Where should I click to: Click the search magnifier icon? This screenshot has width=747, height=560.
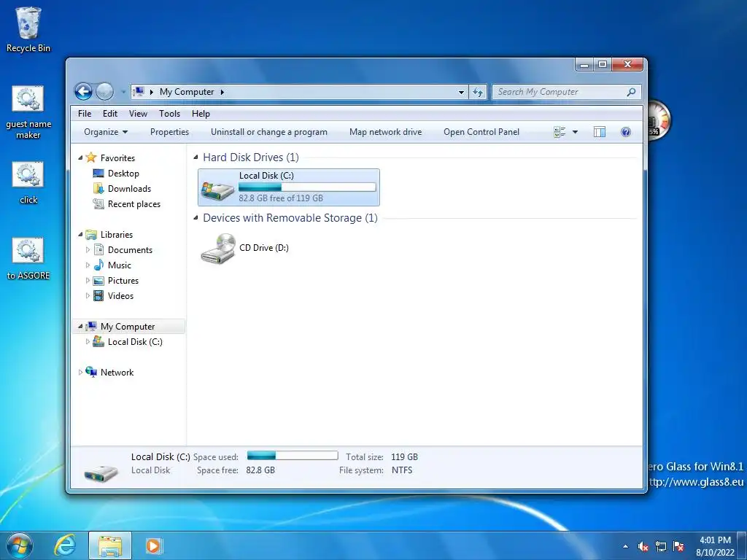tap(631, 92)
